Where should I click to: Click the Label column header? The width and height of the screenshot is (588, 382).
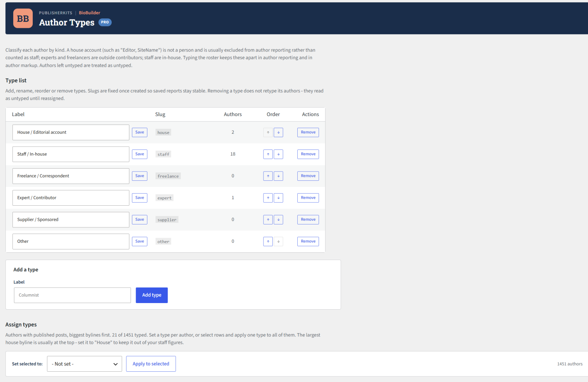(x=18, y=115)
